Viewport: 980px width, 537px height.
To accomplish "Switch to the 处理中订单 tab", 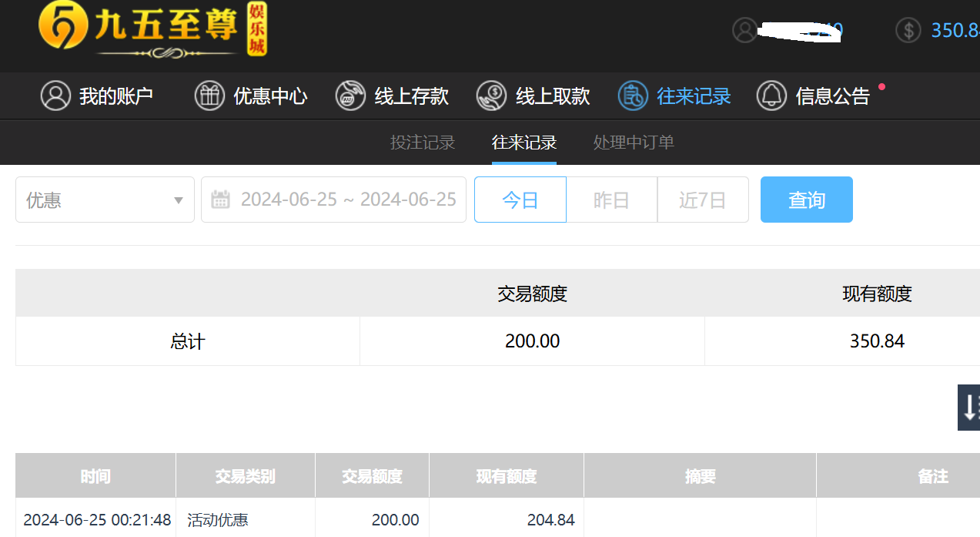I will click(634, 143).
